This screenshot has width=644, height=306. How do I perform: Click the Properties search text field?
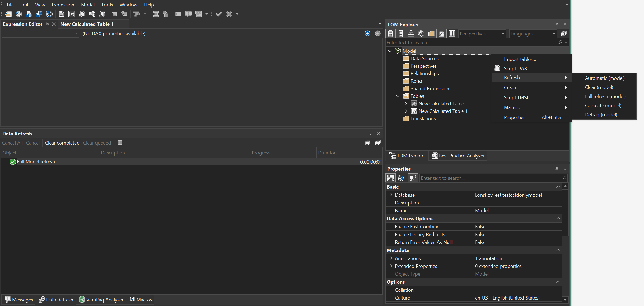(491, 178)
